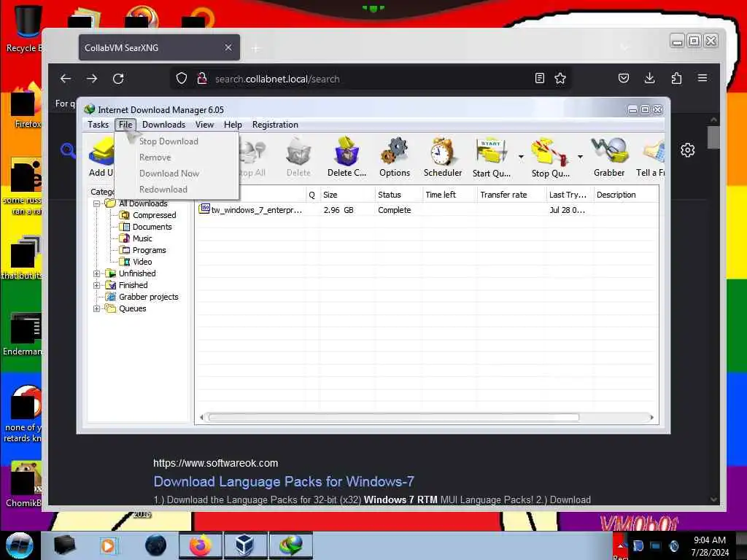The width and height of the screenshot is (747, 560).
Task: Expand the Unfinished category node
Action: click(x=97, y=273)
